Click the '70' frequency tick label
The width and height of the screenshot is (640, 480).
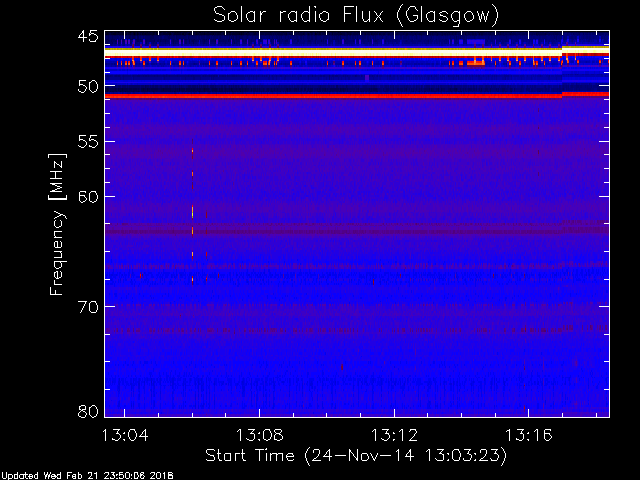[89, 307]
